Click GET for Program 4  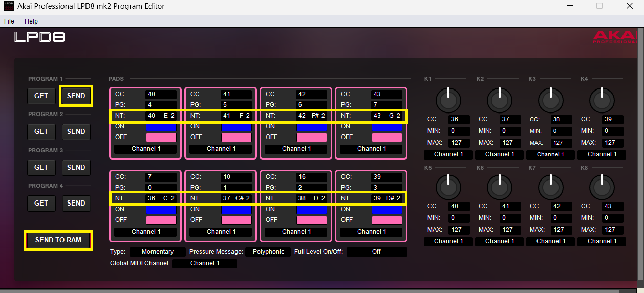tap(41, 203)
